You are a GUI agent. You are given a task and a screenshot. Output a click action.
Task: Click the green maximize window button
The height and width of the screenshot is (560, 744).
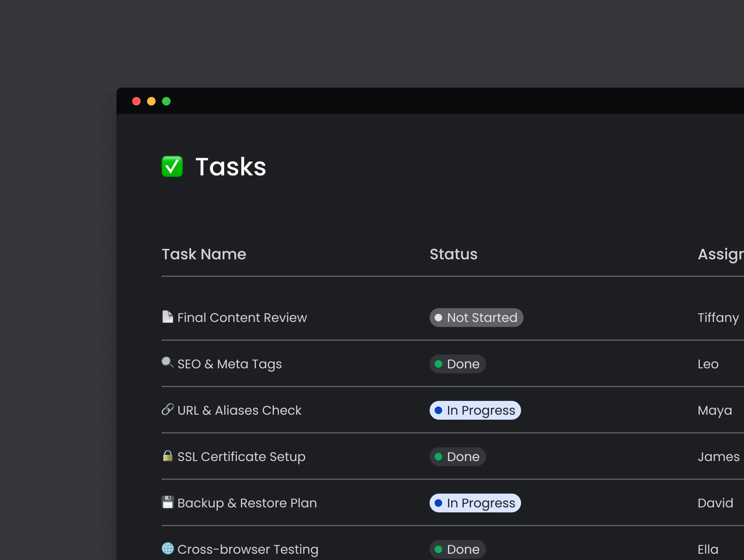(x=166, y=101)
